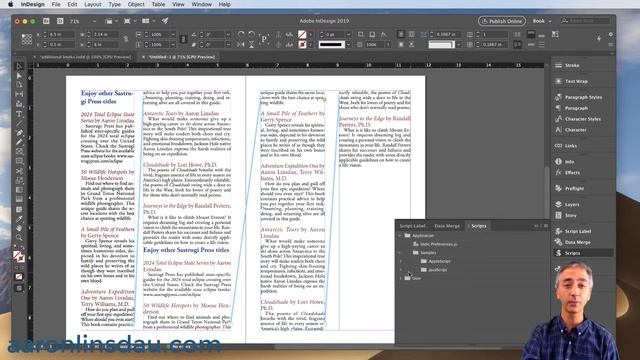Expand the AppleScript folder

[x=401, y=261]
